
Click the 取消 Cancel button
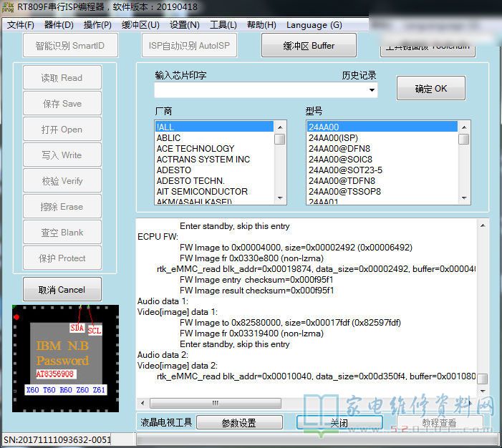pyautogui.click(x=62, y=290)
